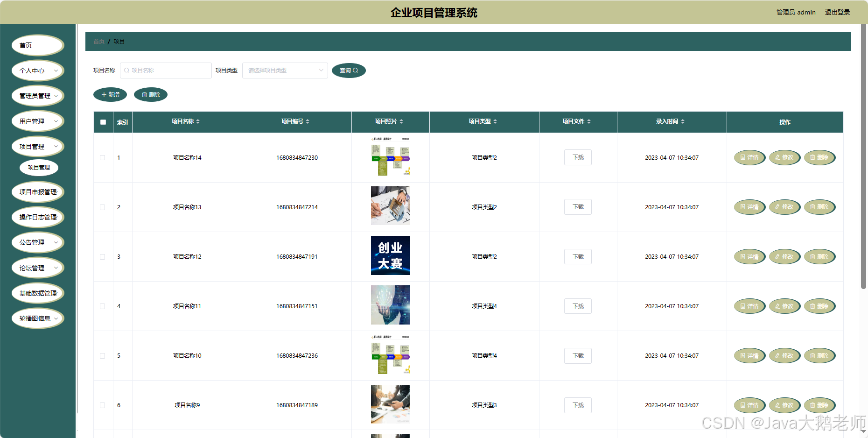Check the row 2 checkbox for 项目名称13

pos(103,207)
